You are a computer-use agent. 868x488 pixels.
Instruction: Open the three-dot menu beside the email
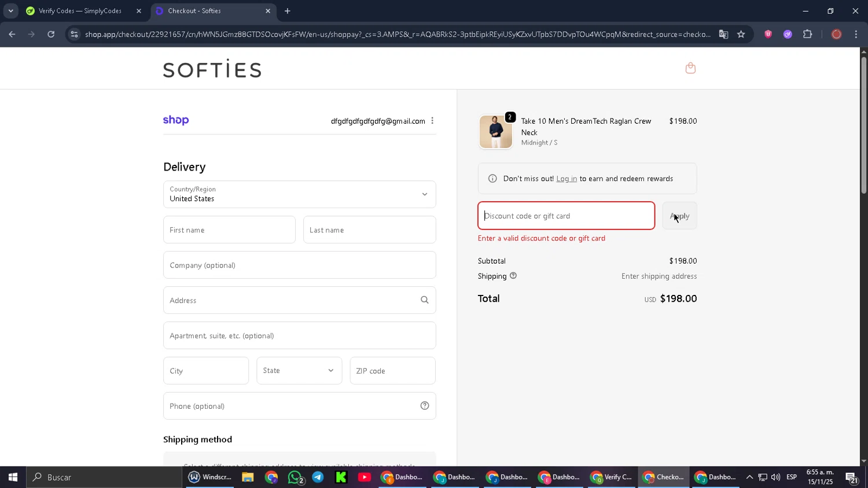coord(432,121)
